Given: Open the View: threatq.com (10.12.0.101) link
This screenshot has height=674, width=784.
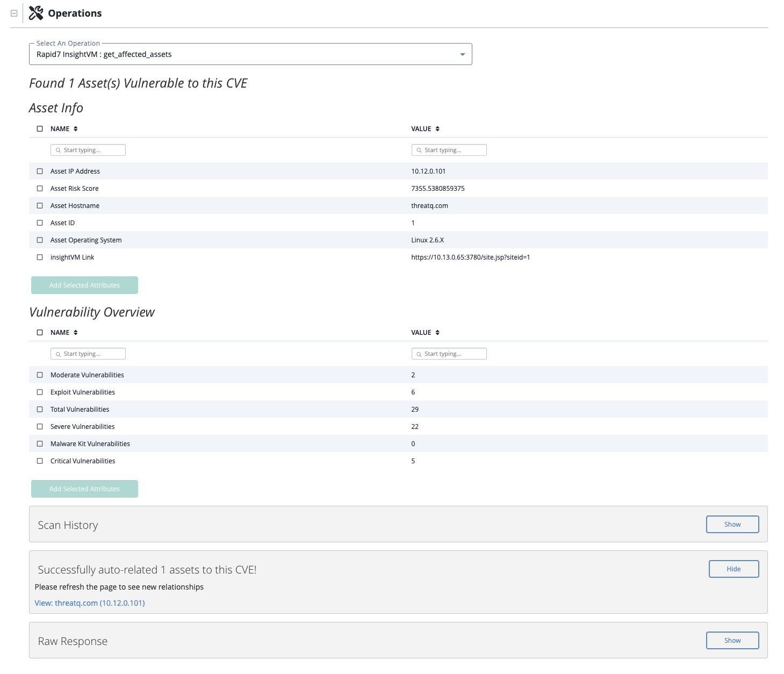Looking at the screenshot, I should pyautogui.click(x=90, y=603).
